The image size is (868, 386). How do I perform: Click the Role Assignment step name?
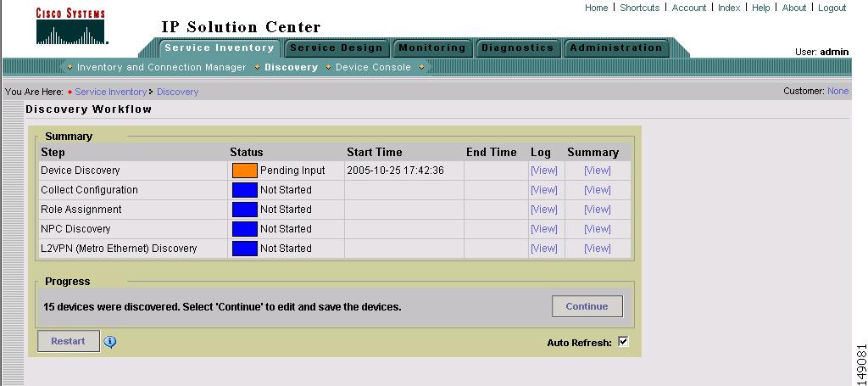pyautogui.click(x=81, y=210)
